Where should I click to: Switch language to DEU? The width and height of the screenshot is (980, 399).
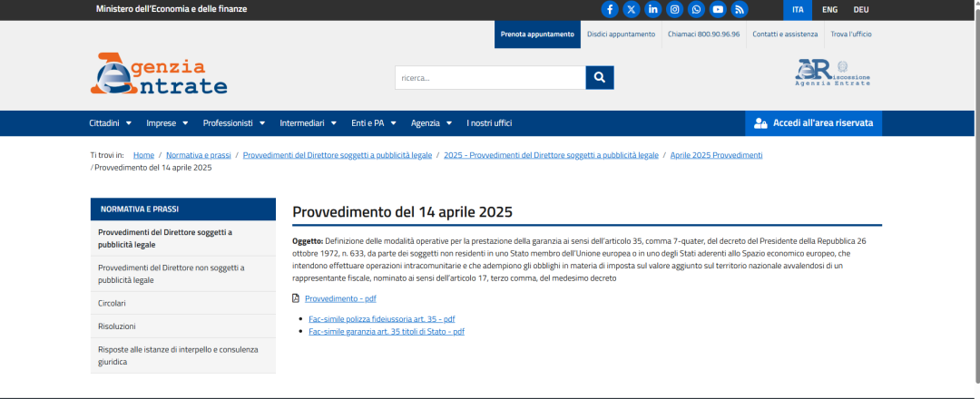[x=861, y=10]
